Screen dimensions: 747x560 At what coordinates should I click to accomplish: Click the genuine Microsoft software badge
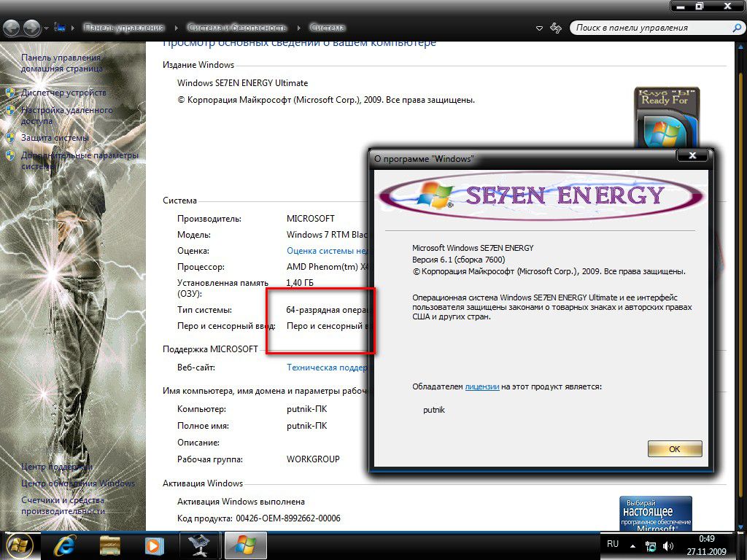coord(656,513)
